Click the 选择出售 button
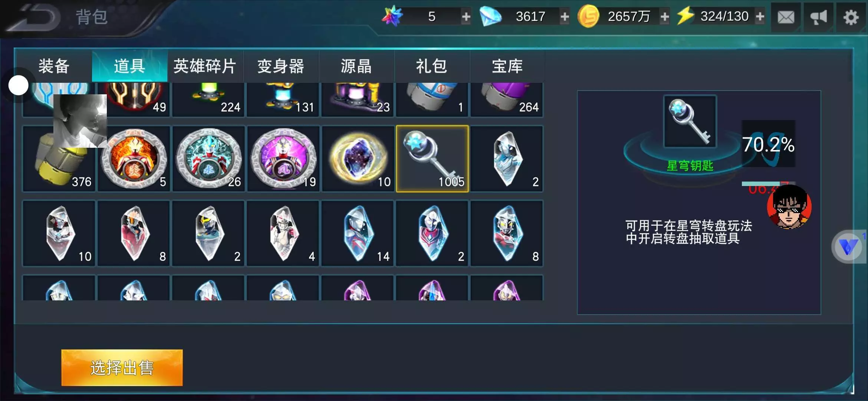 122,368
